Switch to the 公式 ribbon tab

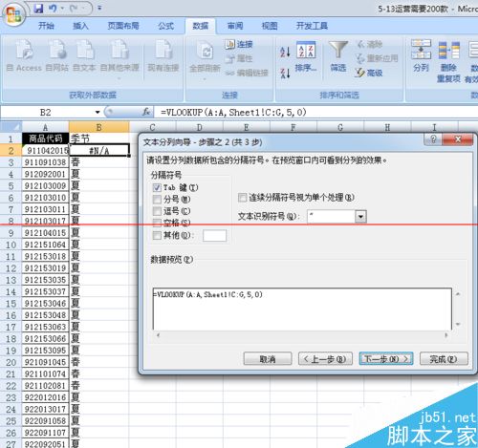(x=166, y=26)
